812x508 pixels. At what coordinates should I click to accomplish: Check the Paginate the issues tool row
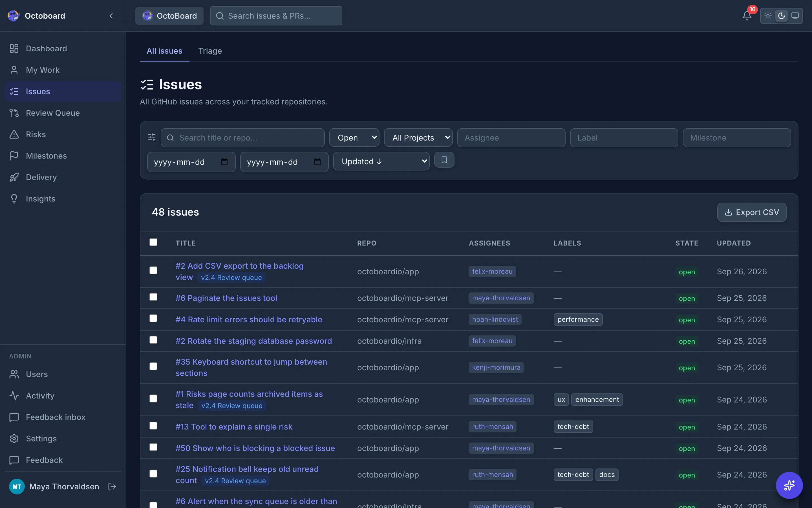click(x=153, y=297)
